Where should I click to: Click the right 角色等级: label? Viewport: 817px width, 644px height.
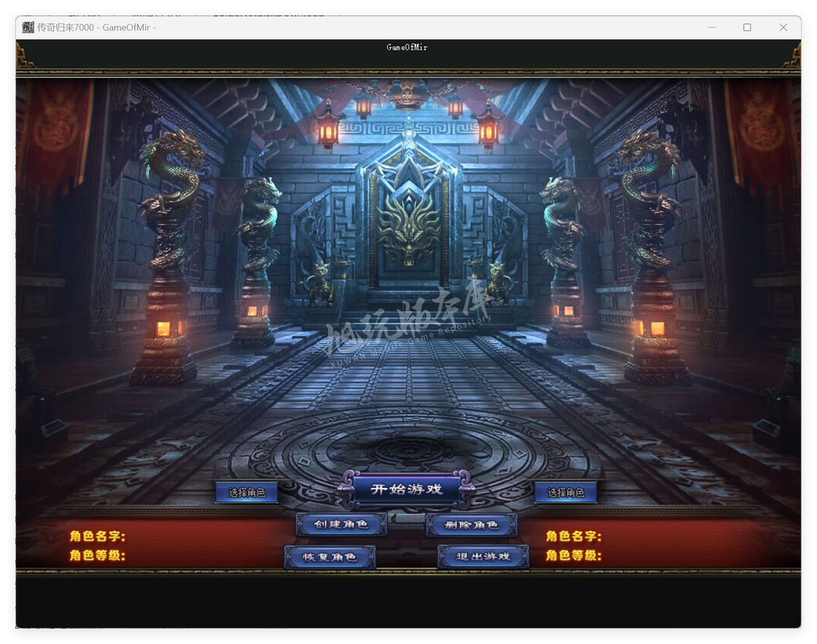tap(574, 555)
